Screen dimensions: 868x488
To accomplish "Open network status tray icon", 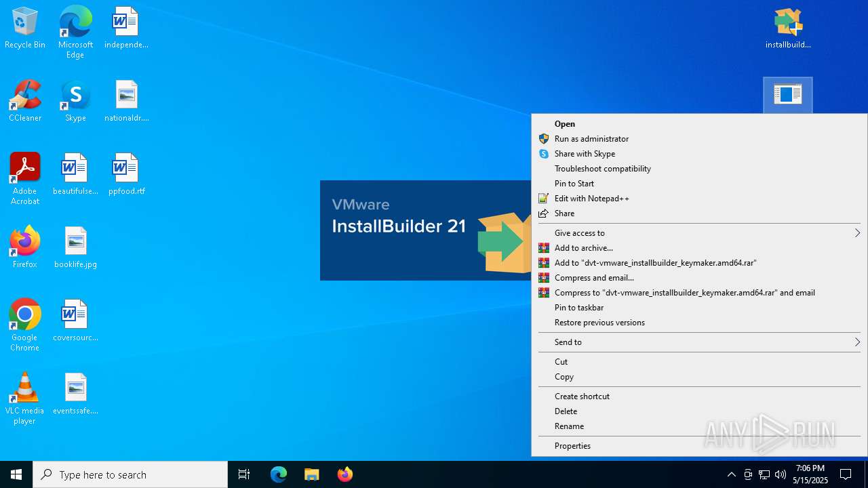I will pos(764,474).
